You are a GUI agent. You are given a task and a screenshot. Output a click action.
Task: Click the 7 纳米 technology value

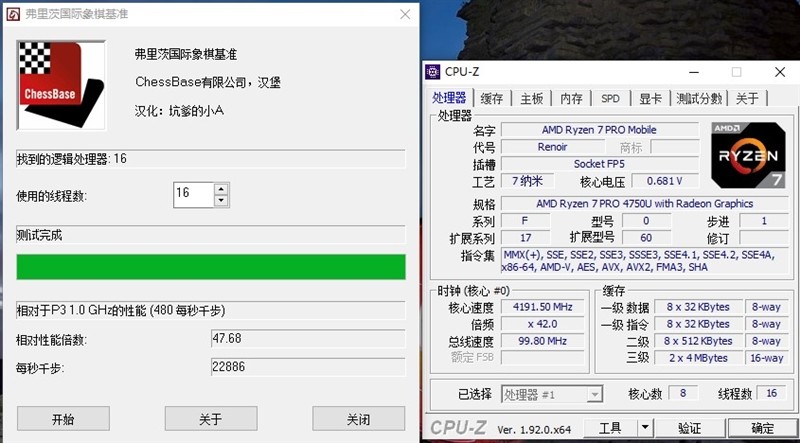pos(527,181)
